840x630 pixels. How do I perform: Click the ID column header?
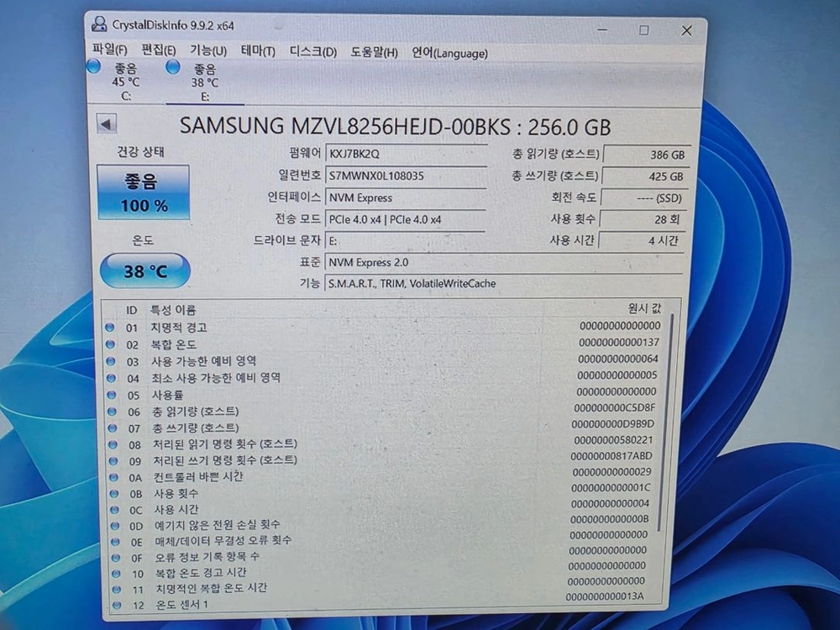click(x=132, y=310)
